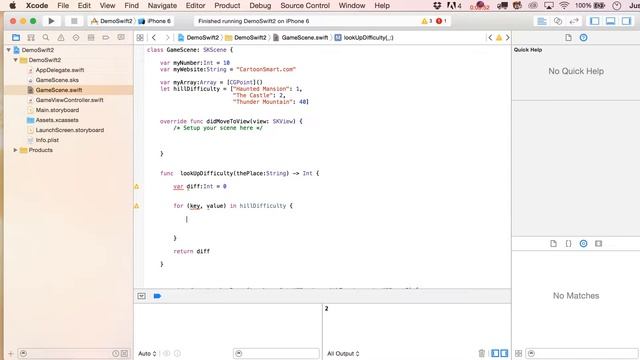Go back in editor history
The height and width of the screenshot is (360, 640).
[x=154, y=38]
